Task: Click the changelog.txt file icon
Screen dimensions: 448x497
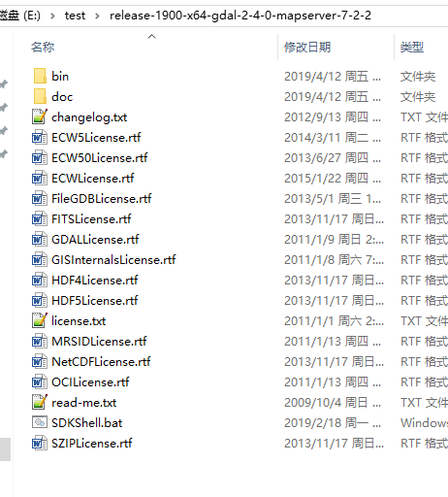Action: (x=40, y=116)
